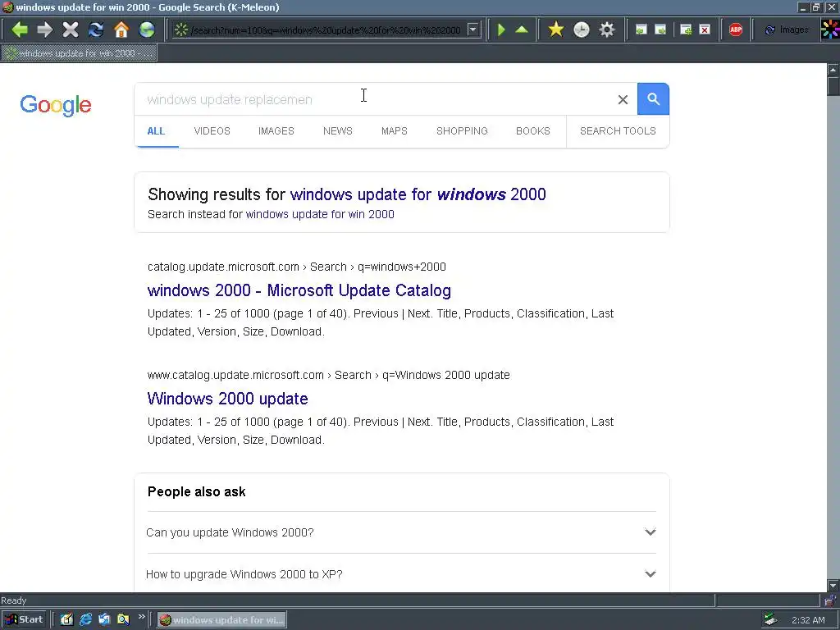The image size is (840, 630).
Task: Open a new tab via toolbar icon
Action: (686, 30)
